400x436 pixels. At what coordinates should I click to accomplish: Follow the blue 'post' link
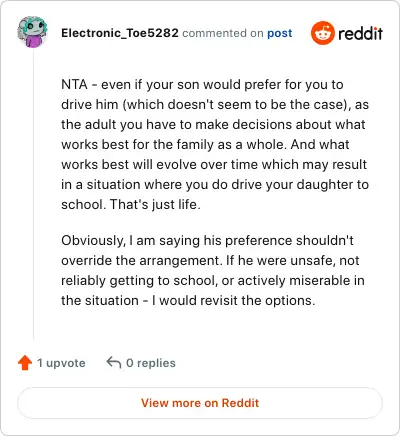279,33
